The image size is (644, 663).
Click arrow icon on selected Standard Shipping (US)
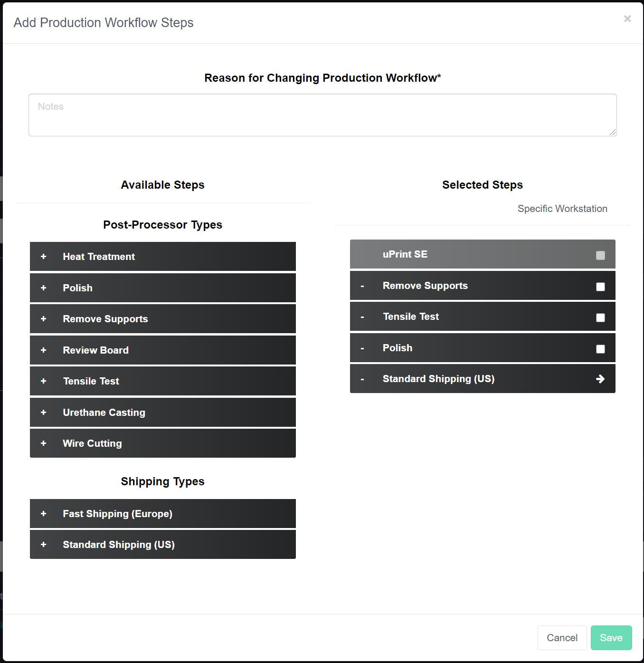pos(600,379)
